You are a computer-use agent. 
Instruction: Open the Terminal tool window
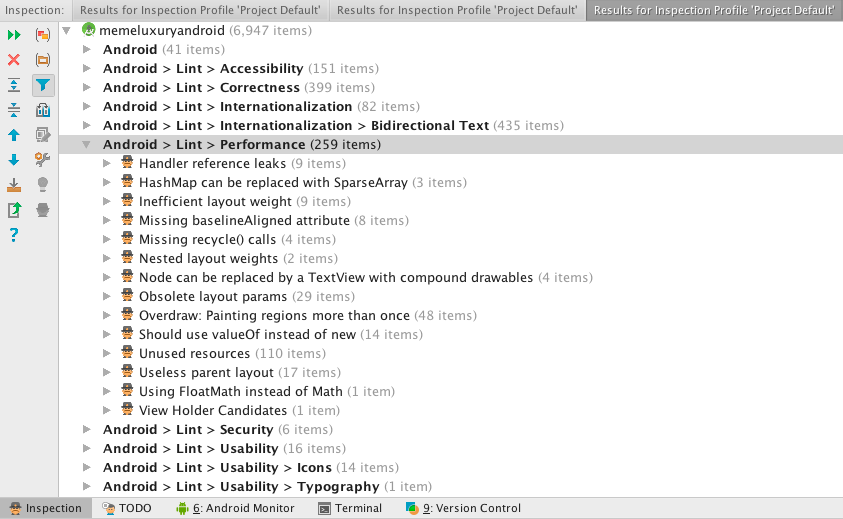pyautogui.click(x=350, y=508)
